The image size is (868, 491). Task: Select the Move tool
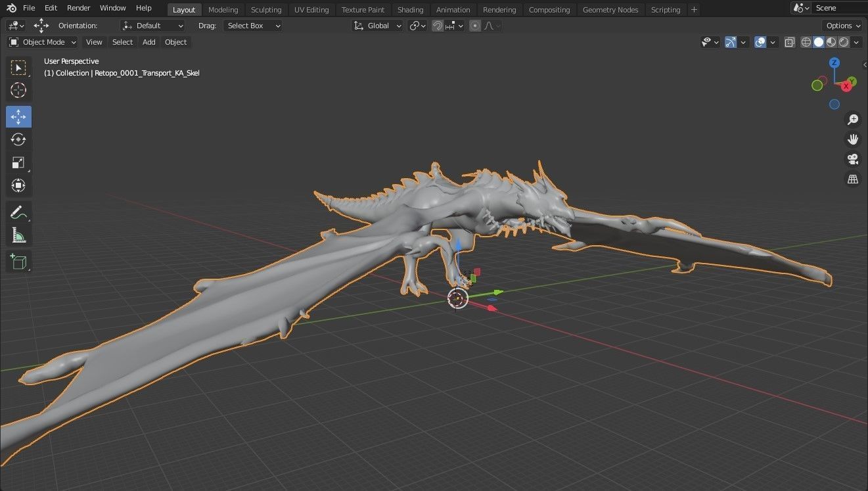point(18,117)
